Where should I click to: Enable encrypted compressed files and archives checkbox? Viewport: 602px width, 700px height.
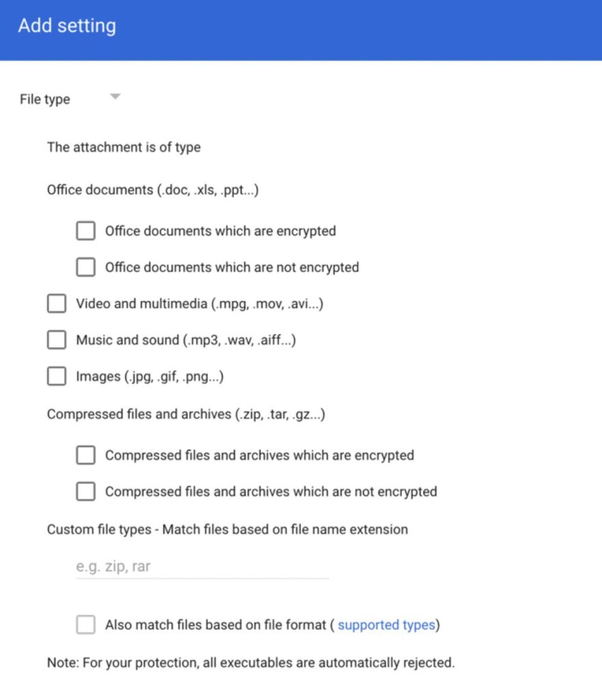86,455
